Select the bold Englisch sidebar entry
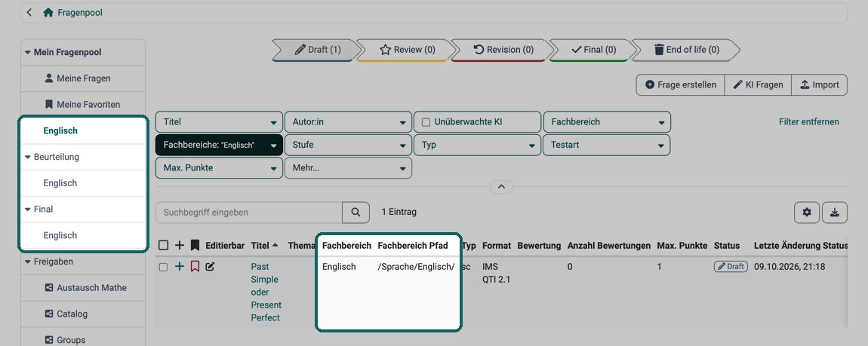The height and width of the screenshot is (346, 868). tap(60, 131)
